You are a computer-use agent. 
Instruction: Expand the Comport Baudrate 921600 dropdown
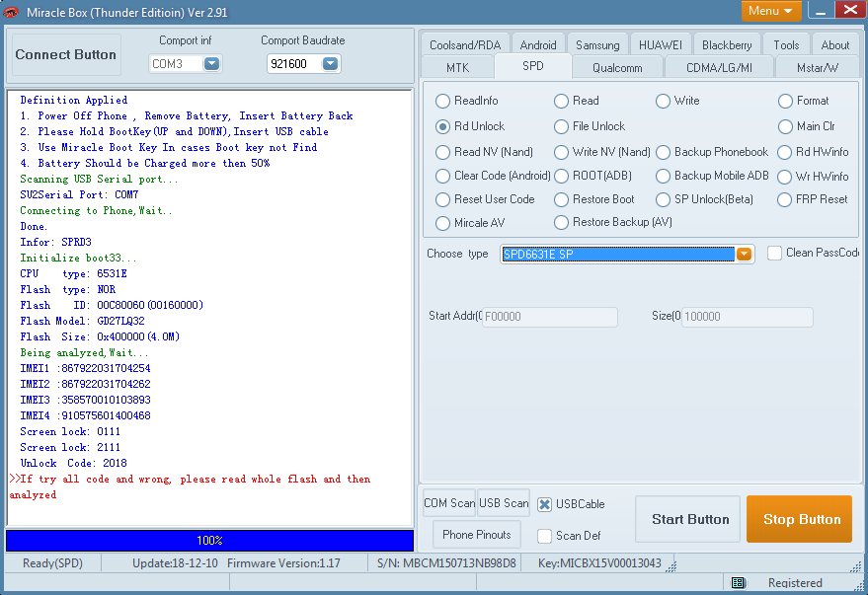click(330, 64)
